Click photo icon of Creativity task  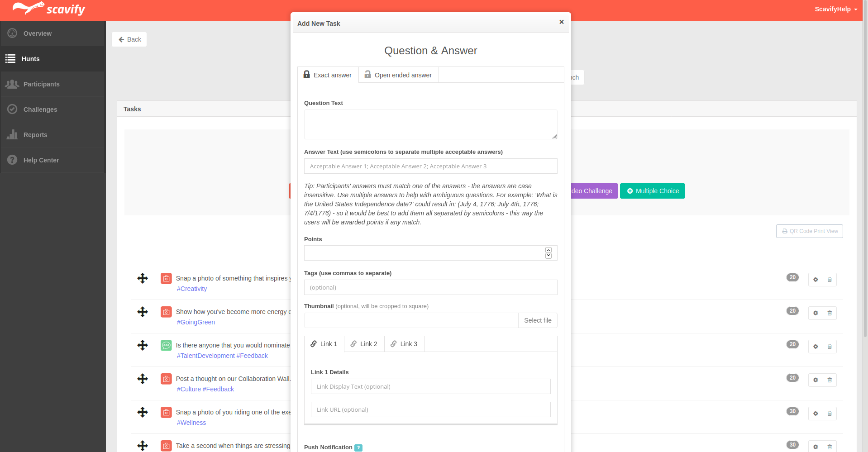tap(166, 278)
